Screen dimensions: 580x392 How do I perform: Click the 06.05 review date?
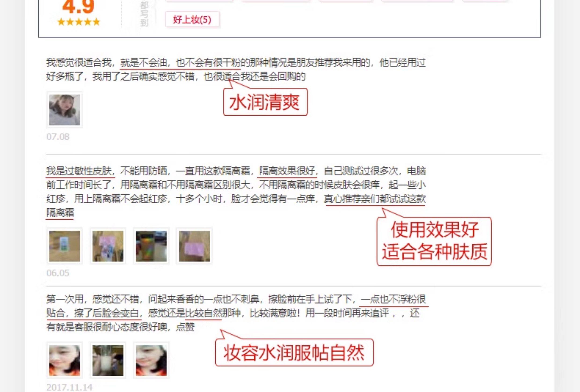[58, 273]
